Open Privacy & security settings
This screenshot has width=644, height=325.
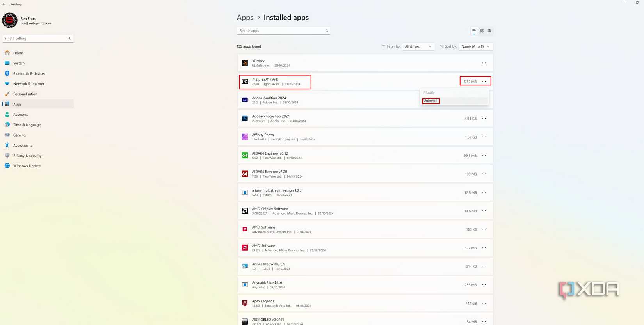[x=38, y=155]
